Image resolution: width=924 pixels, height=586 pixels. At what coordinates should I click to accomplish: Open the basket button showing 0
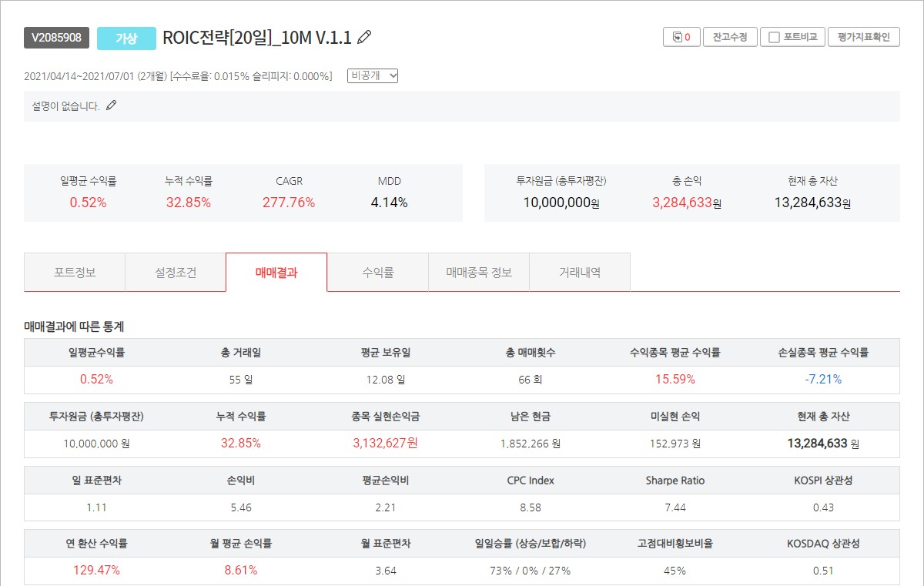(681, 37)
